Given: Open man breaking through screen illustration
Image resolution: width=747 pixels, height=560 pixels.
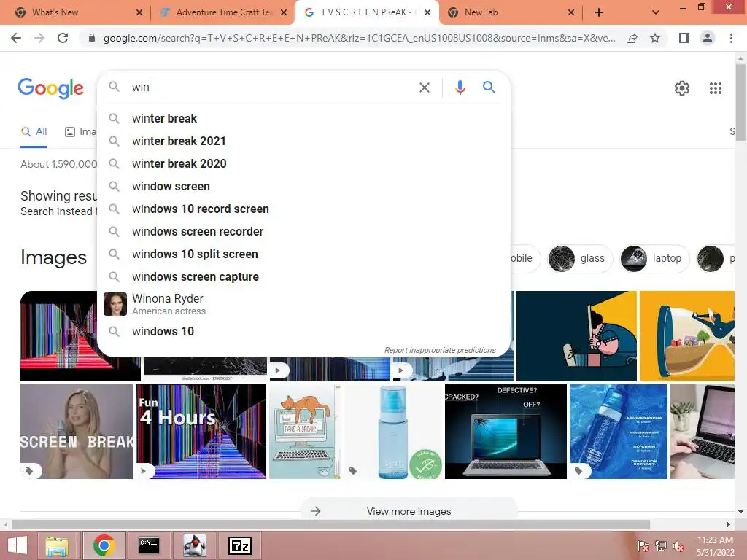Looking at the screenshot, I should pyautogui.click(x=576, y=335).
